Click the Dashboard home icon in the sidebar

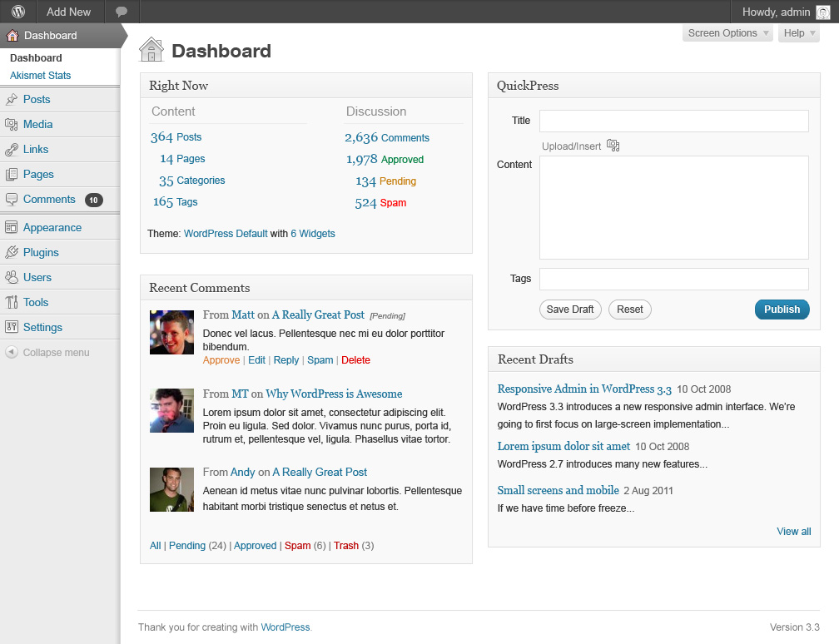pyautogui.click(x=12, y=35)
